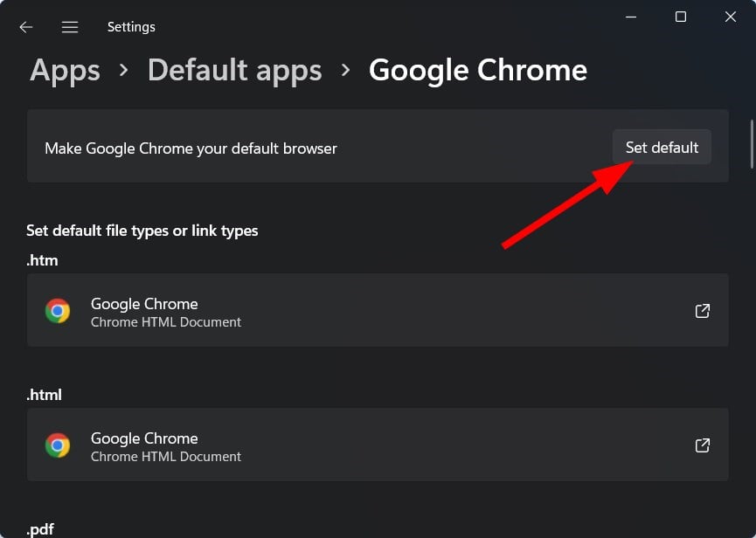756x538 pixels.
Task: Click the vertical scrollbar thumb
Action: coord(752,144)
